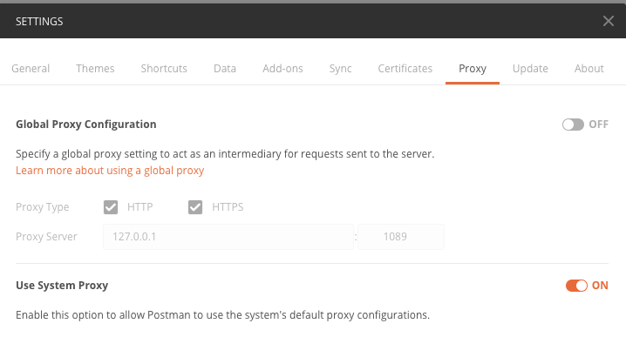The height and width of the screenshot is (364, 626).
Task: Click the Global Proxy Configuration heading
Action: point(85,125)
